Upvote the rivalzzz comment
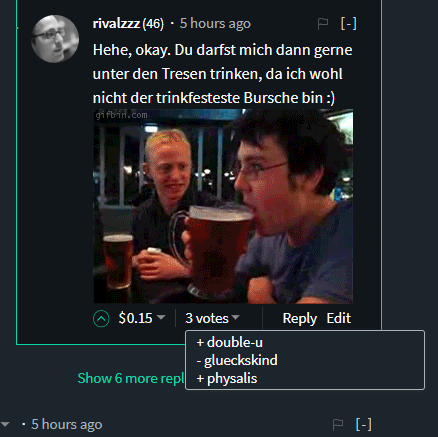This screenshot has width=438, height=437. tap(101, 319)
